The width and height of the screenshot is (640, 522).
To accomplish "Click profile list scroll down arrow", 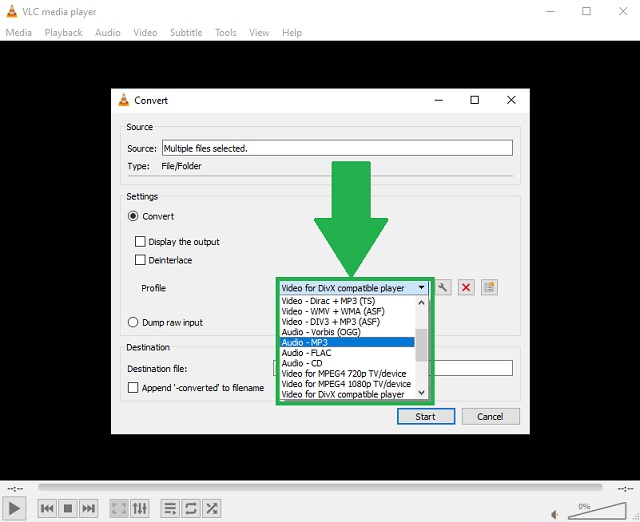I will [421, 393].
